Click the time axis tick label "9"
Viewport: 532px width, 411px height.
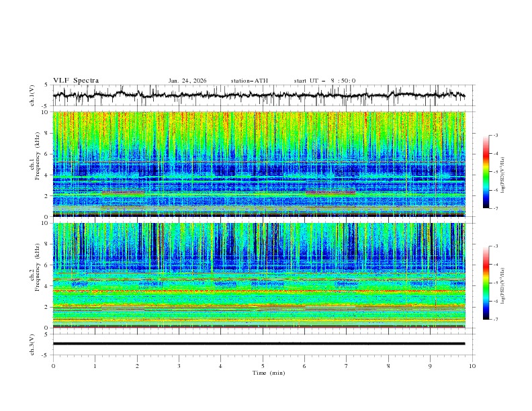pos(430,366)
